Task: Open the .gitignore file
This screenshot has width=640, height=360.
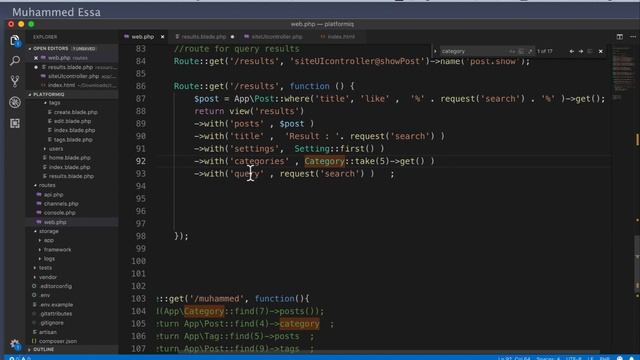Action: (52, 323)
